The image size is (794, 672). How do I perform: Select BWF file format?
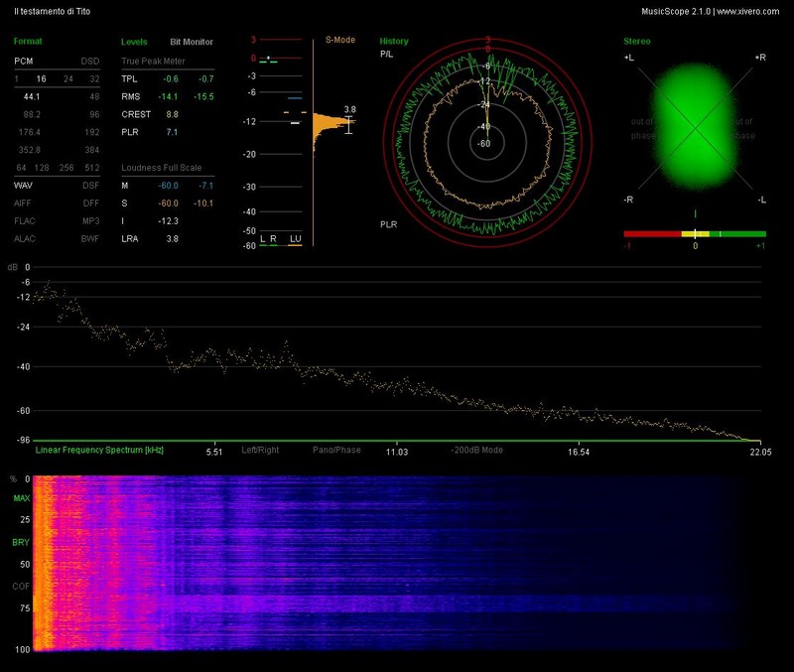click(x=90, y=238)
